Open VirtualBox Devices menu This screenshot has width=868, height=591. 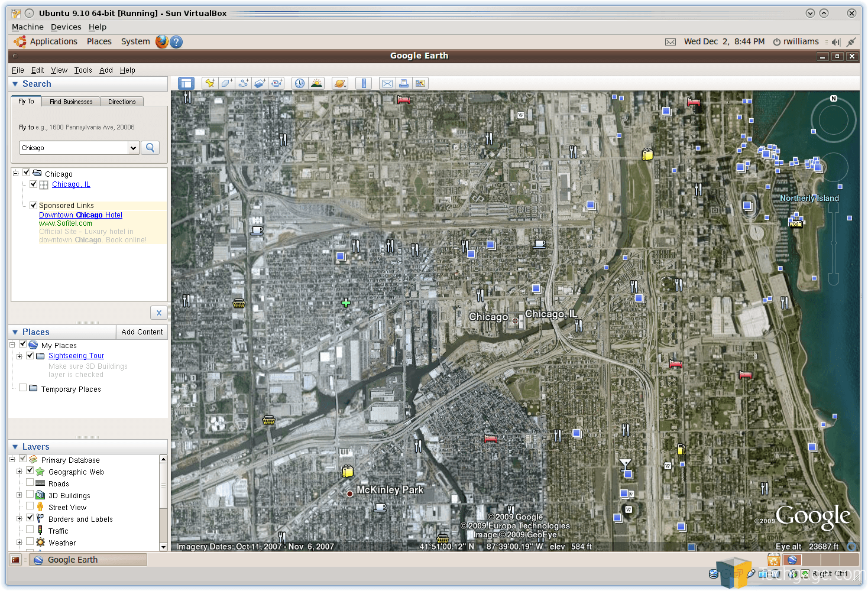(x=66, y=27)
